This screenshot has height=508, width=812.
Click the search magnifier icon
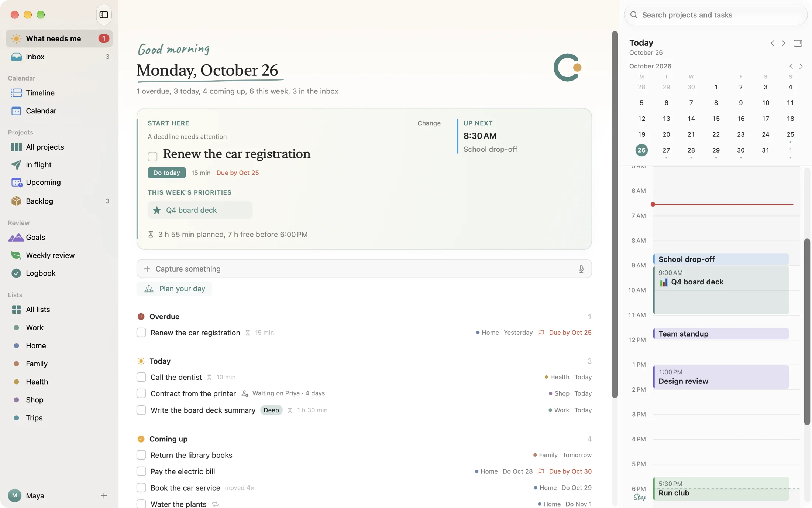point(634,15)
